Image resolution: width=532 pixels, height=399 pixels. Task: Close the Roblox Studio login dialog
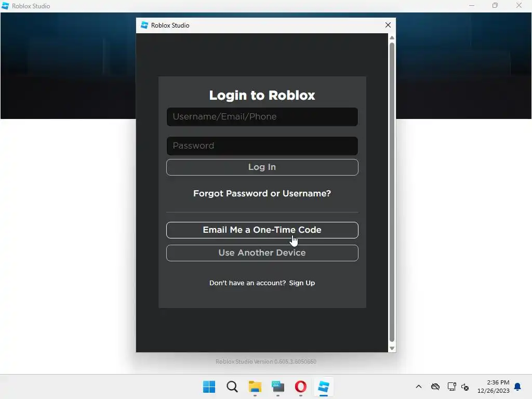388,25
